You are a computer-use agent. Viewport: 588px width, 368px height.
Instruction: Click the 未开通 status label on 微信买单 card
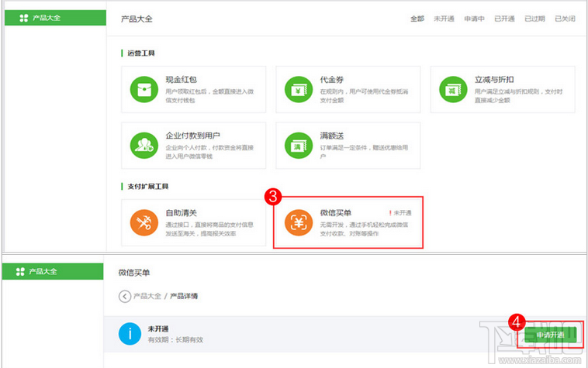point(400,212)
